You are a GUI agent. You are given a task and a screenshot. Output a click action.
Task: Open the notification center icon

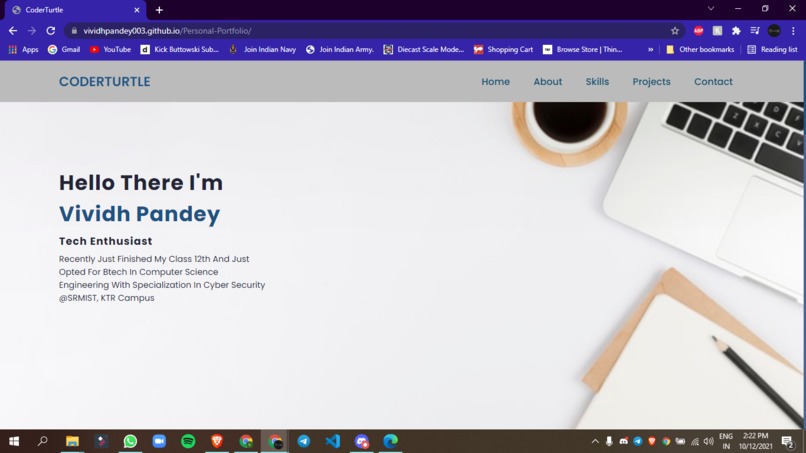(x=787, y=441)
